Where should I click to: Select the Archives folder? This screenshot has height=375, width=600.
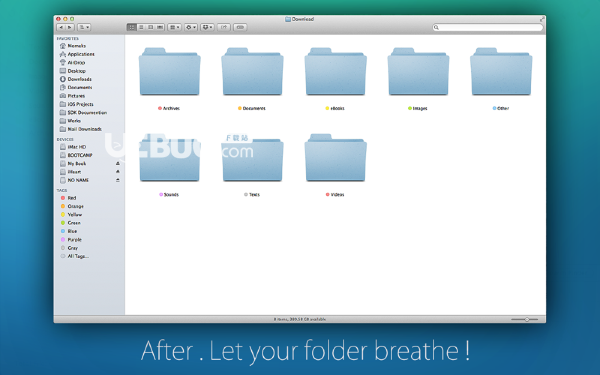click(x=170, y=72)
